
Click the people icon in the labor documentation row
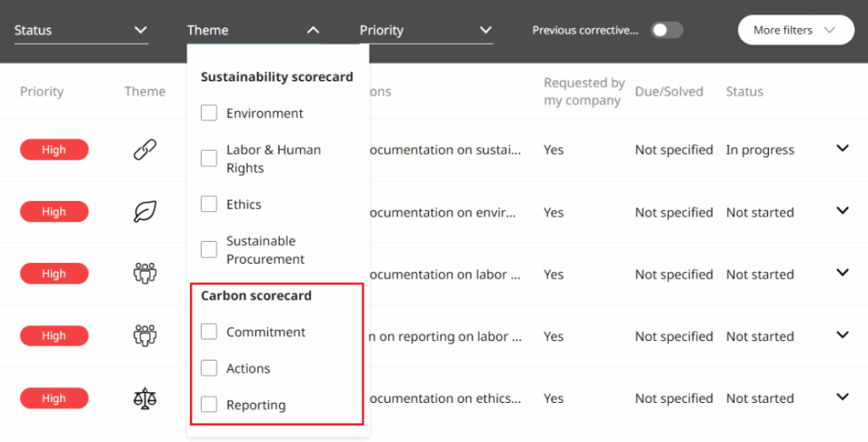(x=145, y=274)
